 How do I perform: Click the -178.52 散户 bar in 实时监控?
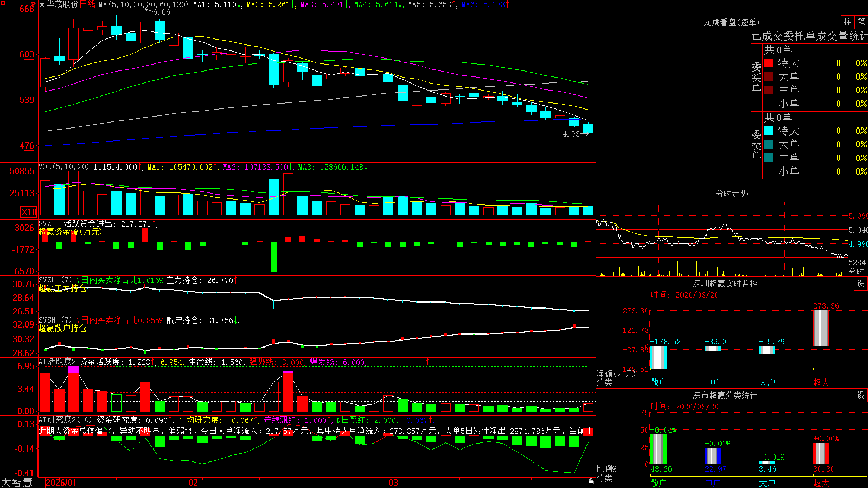coord(659,357)
